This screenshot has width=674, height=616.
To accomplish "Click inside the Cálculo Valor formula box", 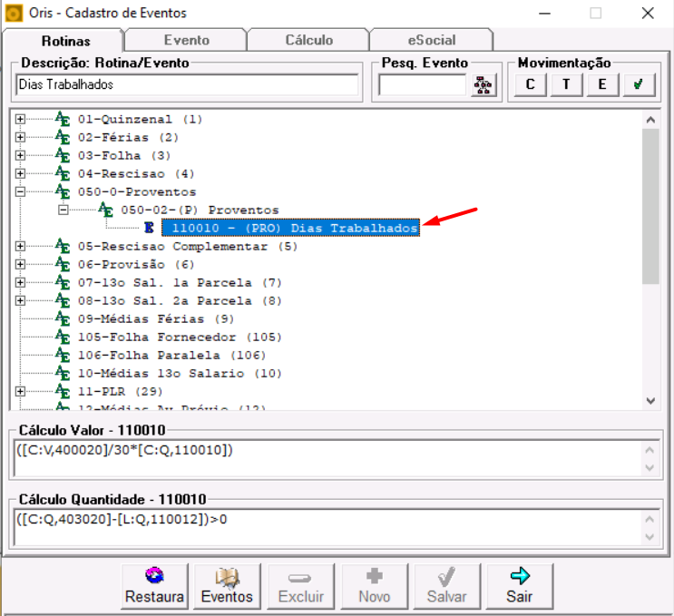I will [x=327, y=458].
